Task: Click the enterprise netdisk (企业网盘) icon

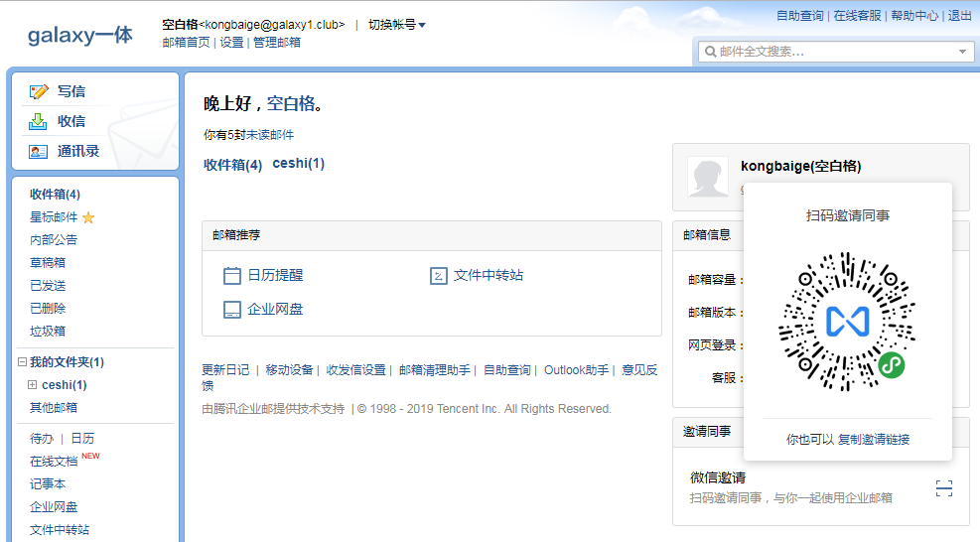Action: click(x=232, y=309)
